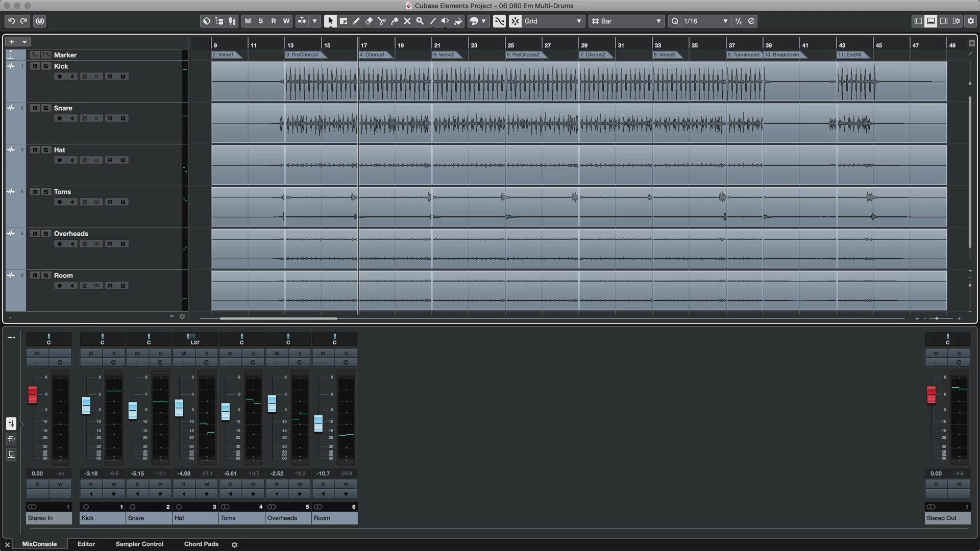Open the Chord Pads tab
980x551 pixels.
coord(201,544)
